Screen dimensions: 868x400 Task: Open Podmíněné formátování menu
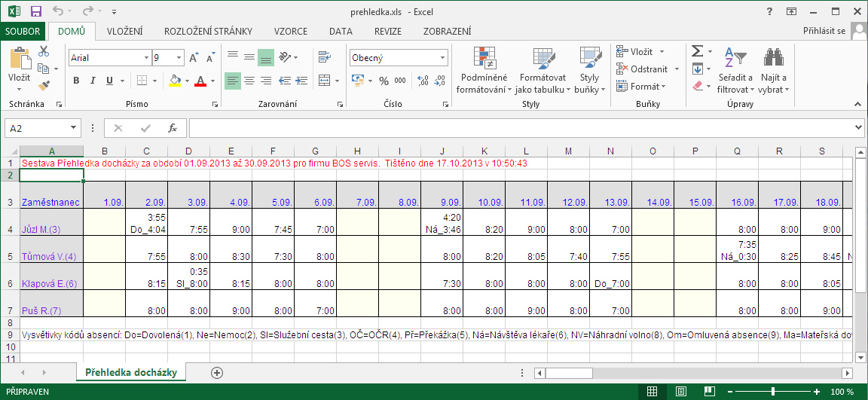484,70
